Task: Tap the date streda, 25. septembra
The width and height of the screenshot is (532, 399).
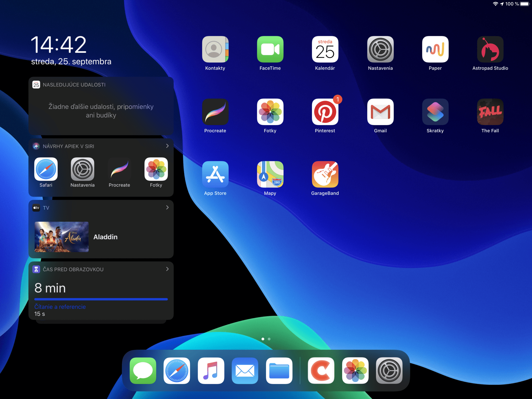Action: pos(71,62)
